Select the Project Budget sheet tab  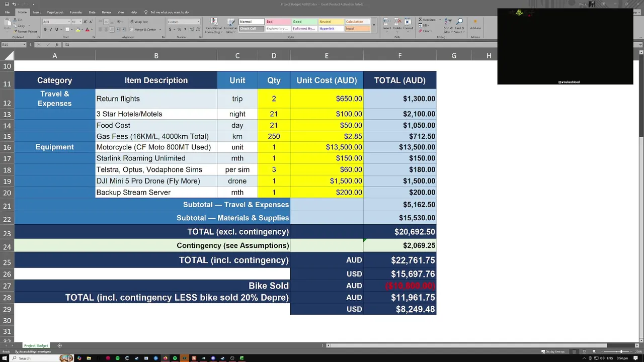click(x=36, y=345)
